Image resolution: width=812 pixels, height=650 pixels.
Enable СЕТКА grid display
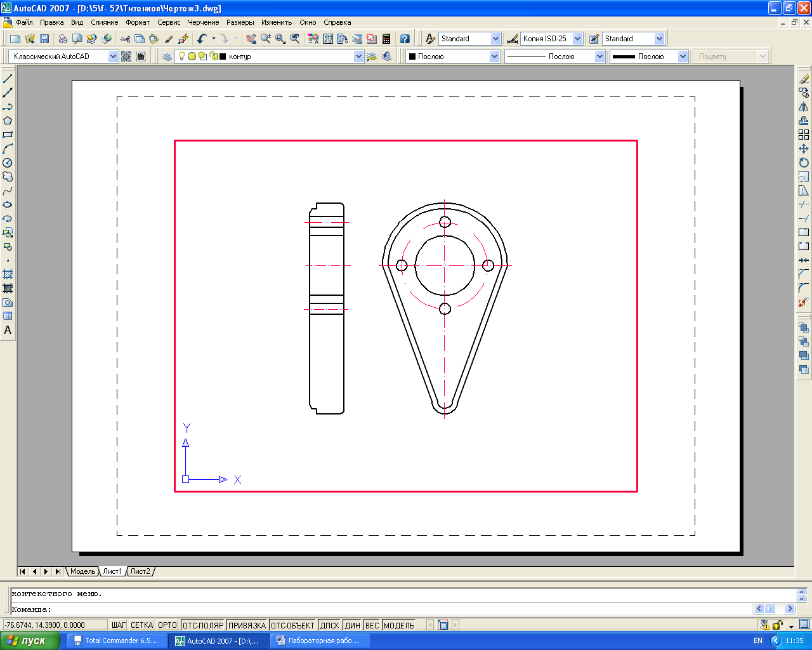[x=141, y=625]
